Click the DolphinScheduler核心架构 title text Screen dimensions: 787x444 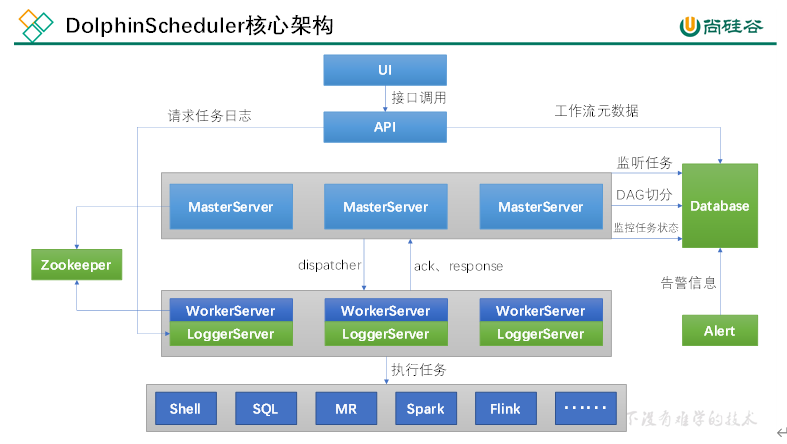pos(199,26)
